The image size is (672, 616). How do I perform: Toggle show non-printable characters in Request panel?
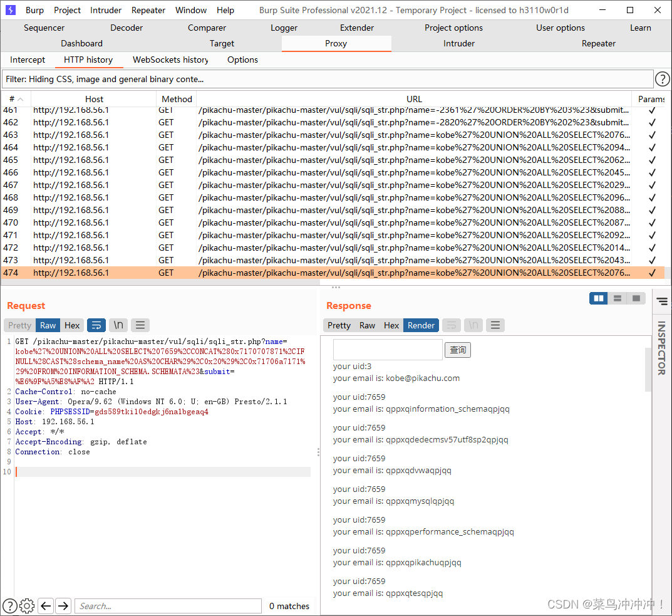(x=118, y=325)
